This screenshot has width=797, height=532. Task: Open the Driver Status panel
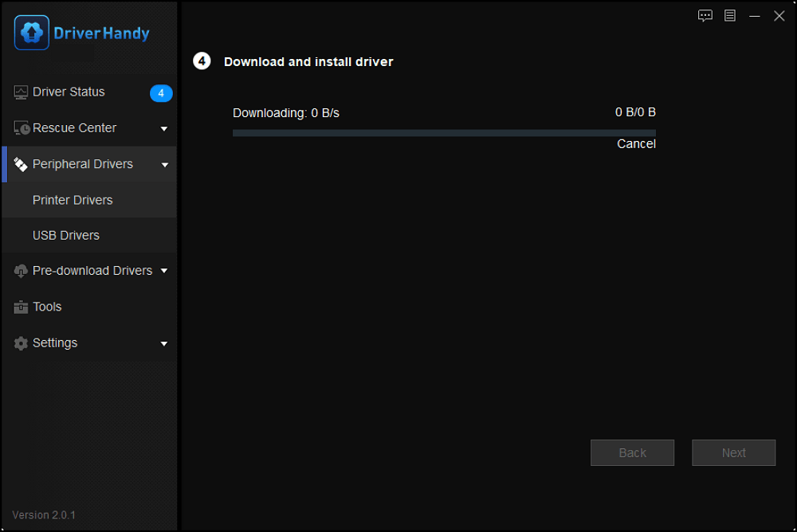click(67, 92)
